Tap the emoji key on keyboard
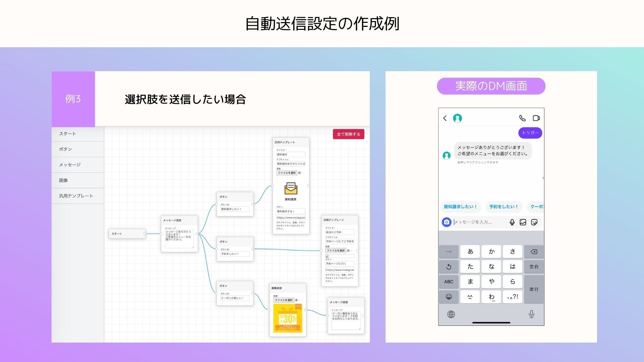 point(449,297)
